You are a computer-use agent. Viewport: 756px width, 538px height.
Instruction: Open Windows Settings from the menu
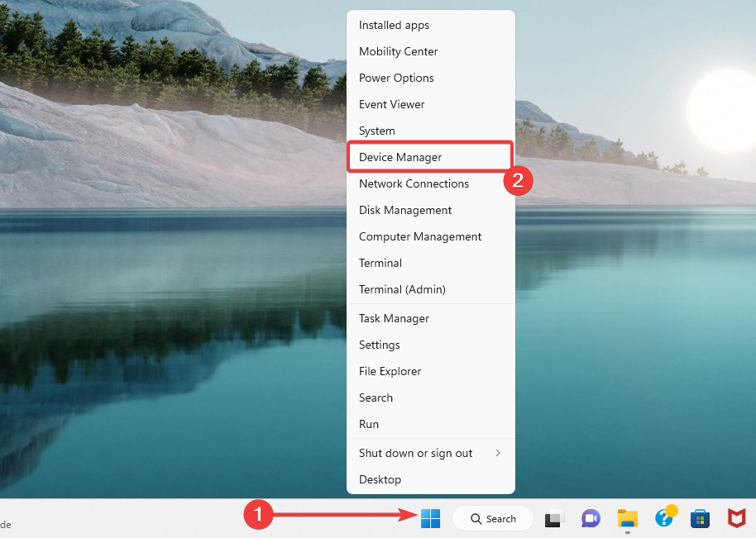point(379,345)
